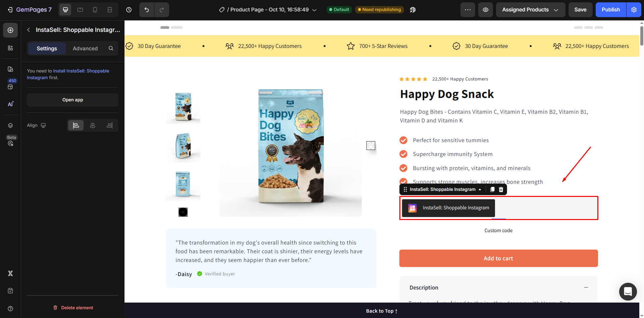Switch to the Advanced tab
This screenshot has height=318, width=644.
click(x=85, y=48)
